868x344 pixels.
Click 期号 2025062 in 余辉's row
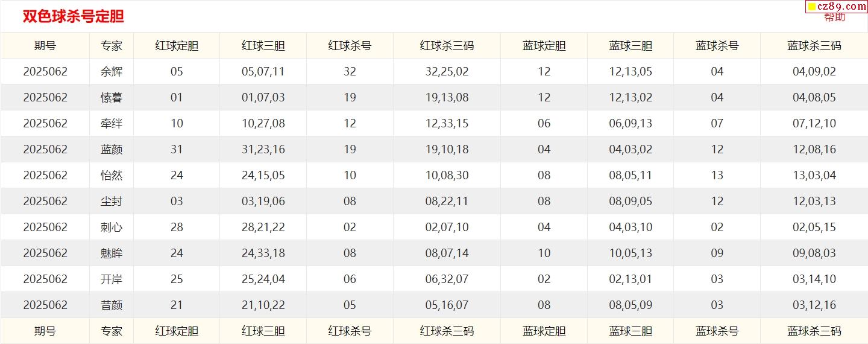(x=45, y=72)
